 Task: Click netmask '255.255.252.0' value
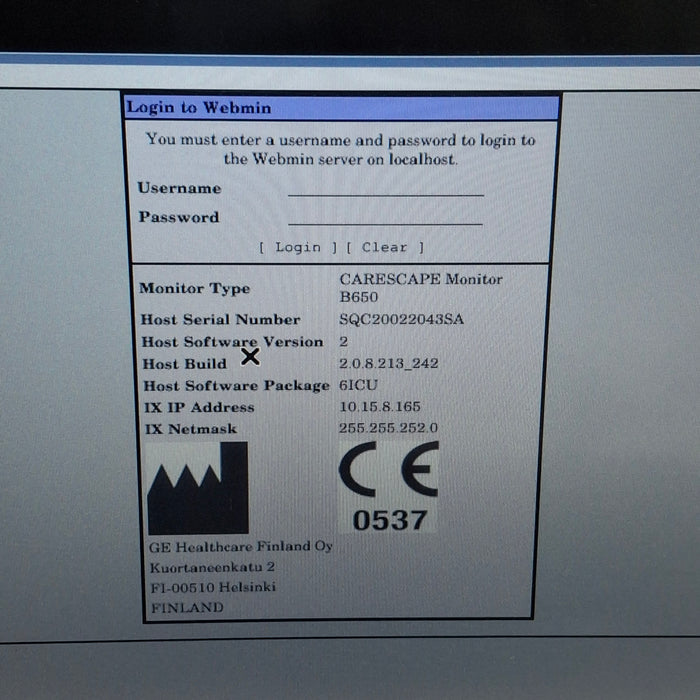388,428
